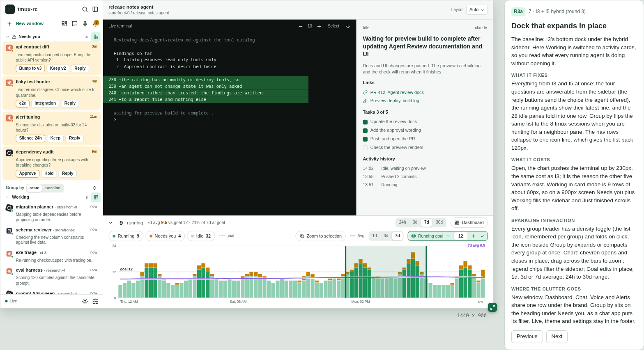Activate the Voice microphone icon
The image size is (644, 350).
click(85, 24)
